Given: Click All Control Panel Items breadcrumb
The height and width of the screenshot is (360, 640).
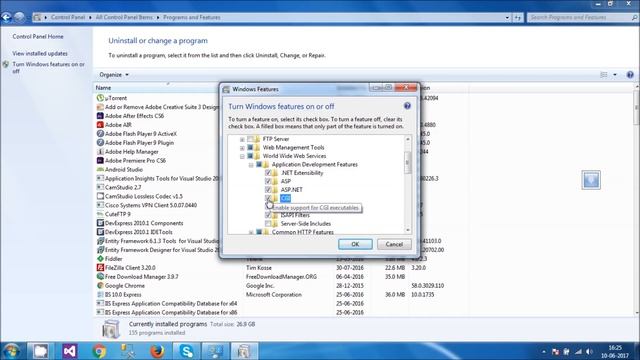Looking at the screenshot, I should coord(124,18).
